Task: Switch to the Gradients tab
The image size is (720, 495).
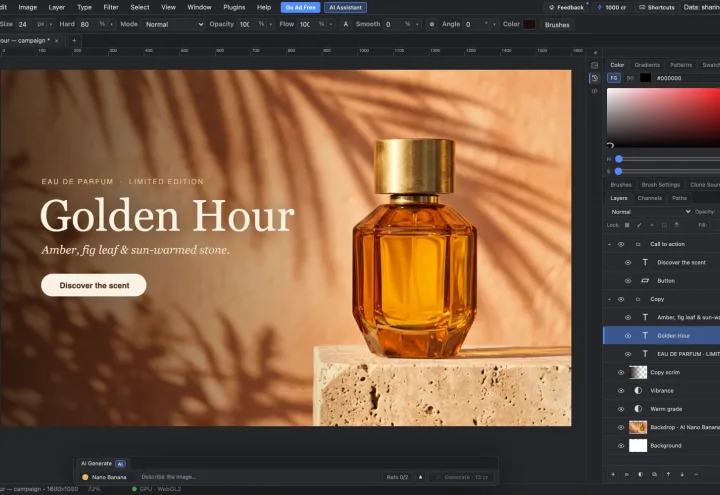Action: tap(647, 65)
